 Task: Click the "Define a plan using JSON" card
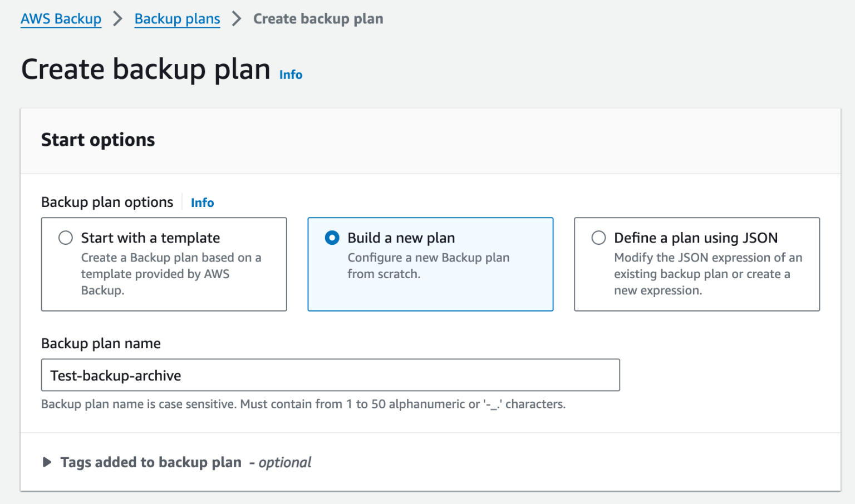pyautogui.click(x=696, y=264)
